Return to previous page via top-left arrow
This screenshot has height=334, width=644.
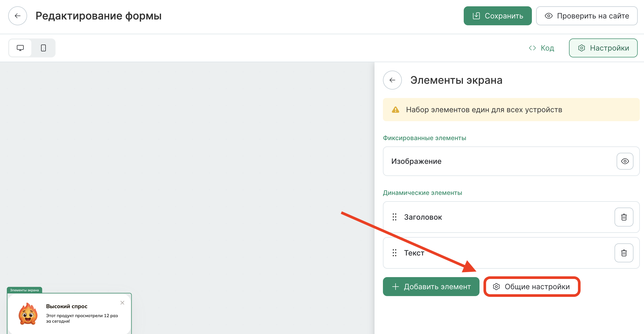point(17,16)
